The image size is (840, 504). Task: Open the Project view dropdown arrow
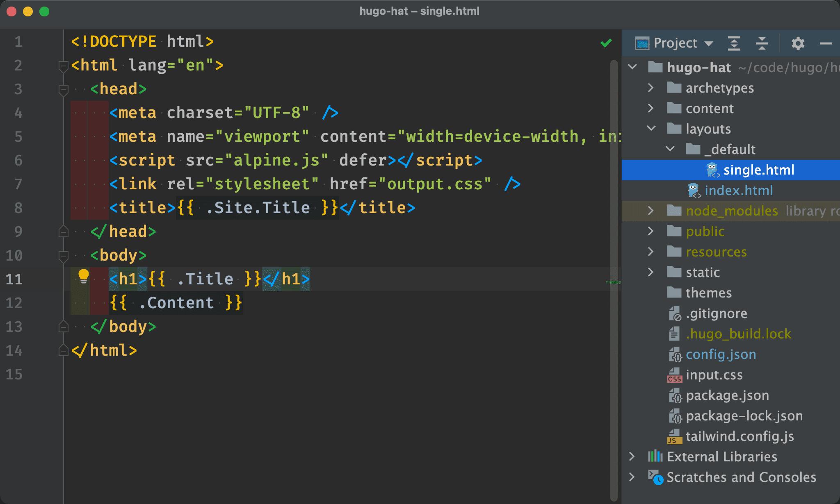708,43
